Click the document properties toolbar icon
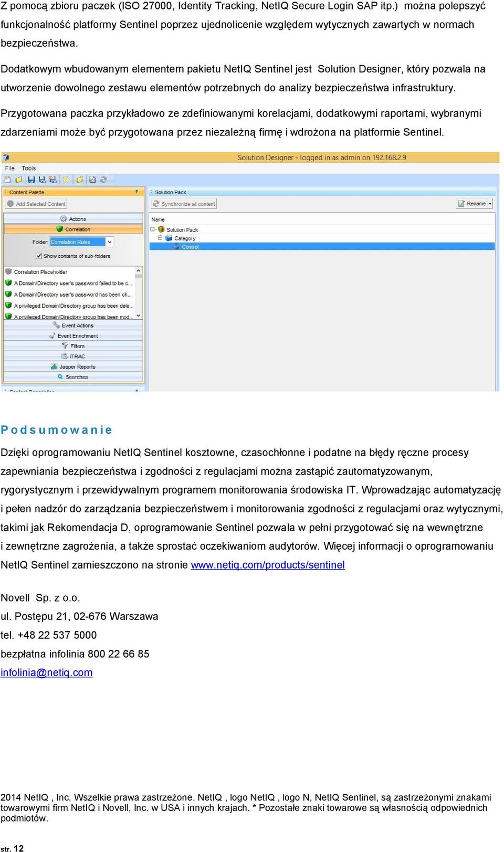This screenshot has height=852, width=504. tap(92, 180)
